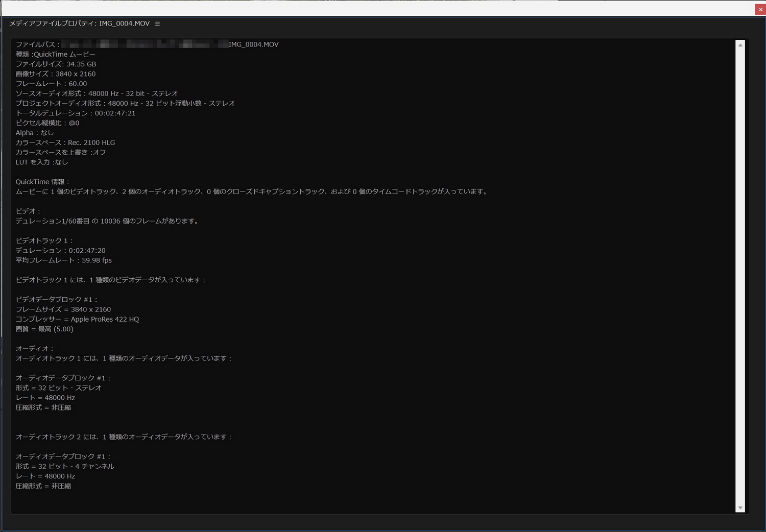Expand the QuickTime 情報 section
The image size is (766, 532).
(42, 181)
